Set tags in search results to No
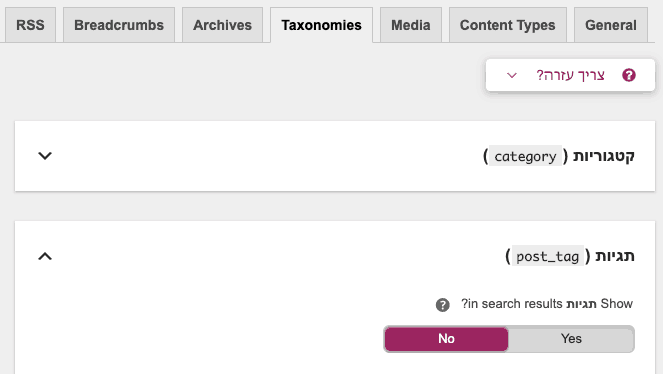The image size is (663, 374). click(446, 339)
